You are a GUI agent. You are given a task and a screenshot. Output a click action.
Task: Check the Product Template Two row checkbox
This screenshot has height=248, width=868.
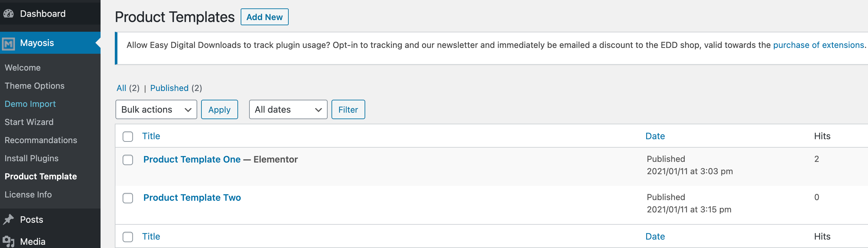(x=128, y=198)
